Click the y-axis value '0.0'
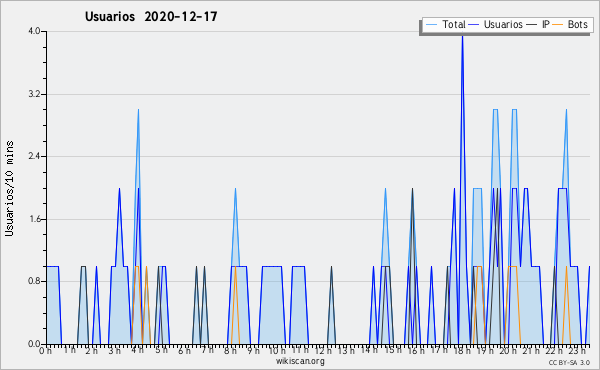 pyautogui.click(x=35, y=344)
